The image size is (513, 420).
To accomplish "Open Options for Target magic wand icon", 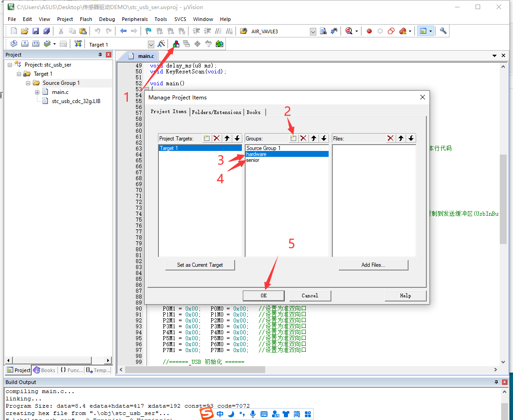I will coord(161,44).
